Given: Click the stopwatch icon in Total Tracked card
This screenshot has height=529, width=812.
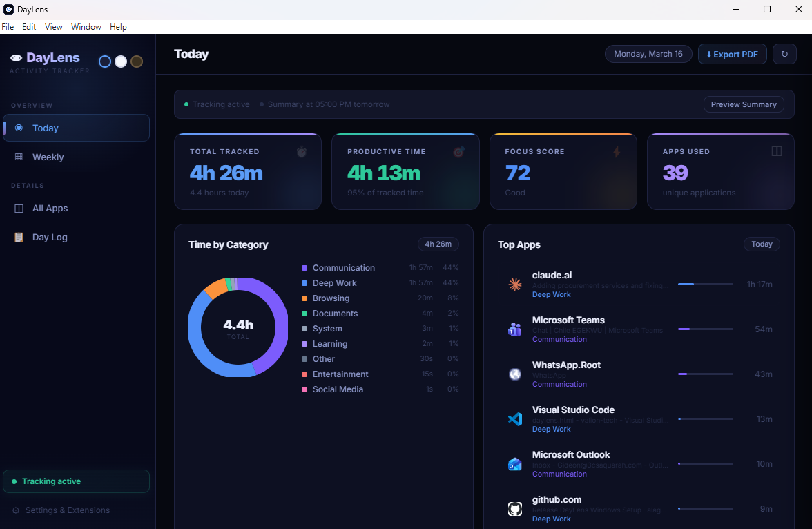Looking at the screenshot, I should [301, 152].
